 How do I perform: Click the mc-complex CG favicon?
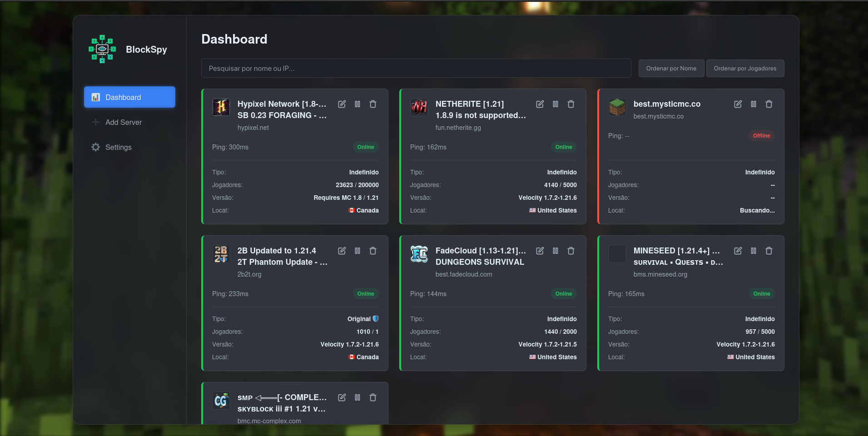coord(221,401)
